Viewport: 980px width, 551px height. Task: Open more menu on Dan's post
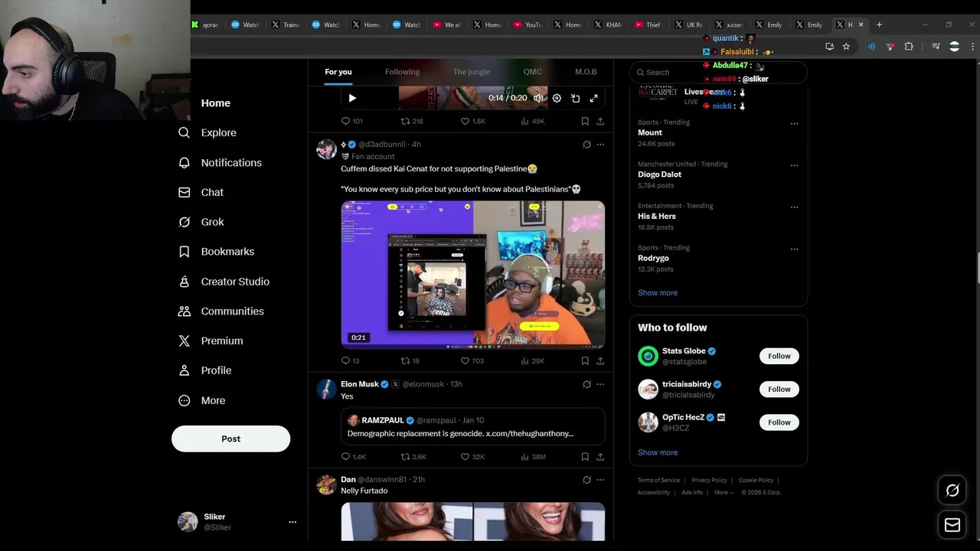click(x=600, y=480)
